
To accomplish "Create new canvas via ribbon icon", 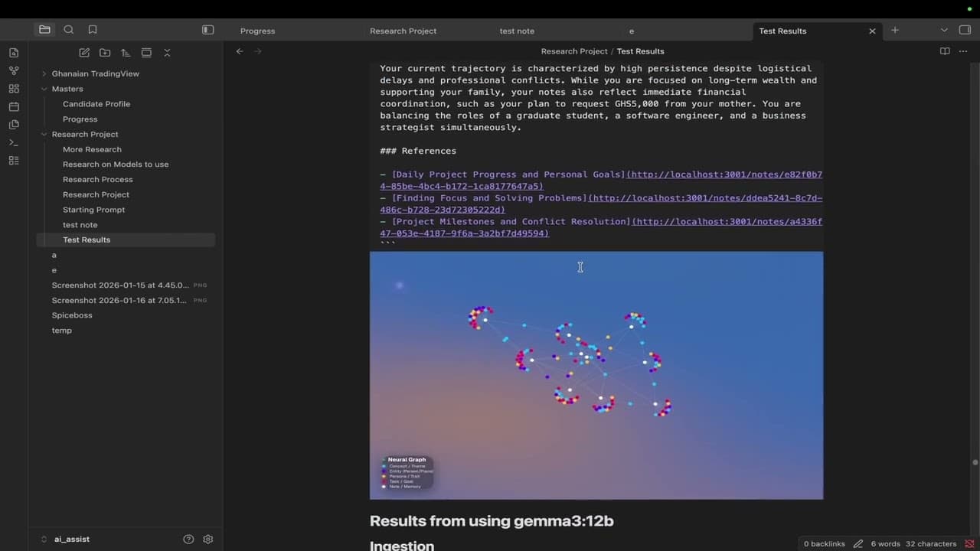I will point(14,89).
